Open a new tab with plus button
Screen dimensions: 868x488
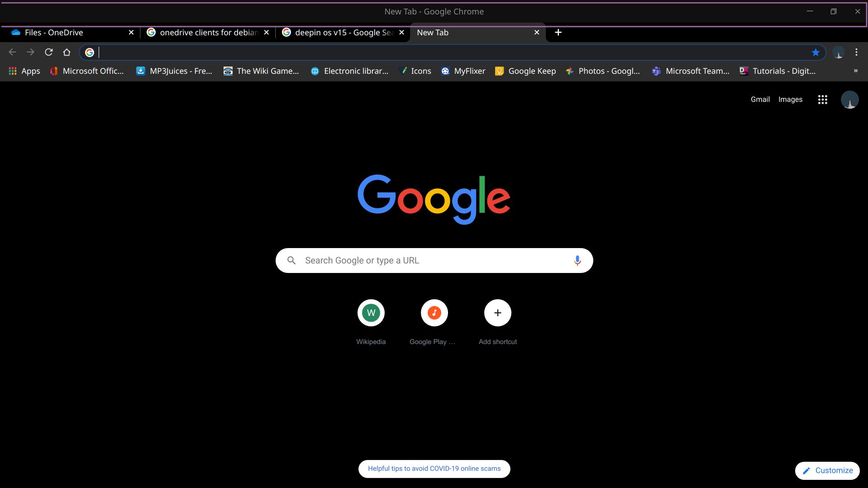tap(558, 33)
